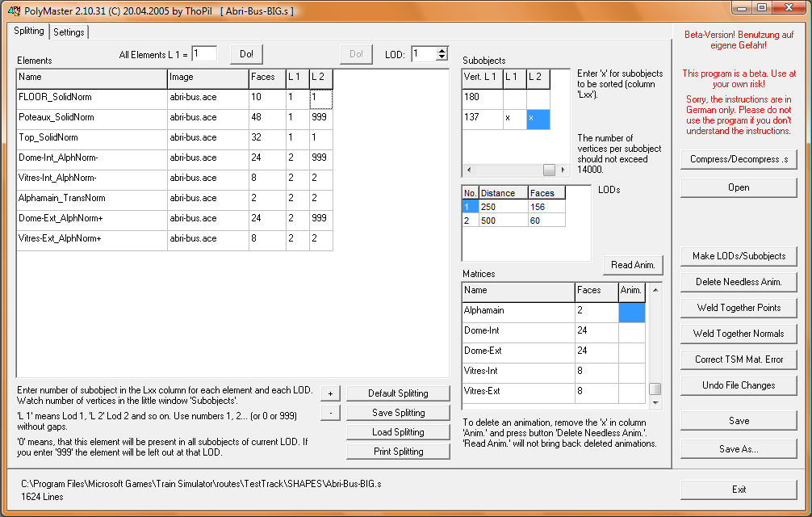
Task: Click the Subobjects scrollbar left arrow
Action: pyautogui.click(x=469, y=170)
